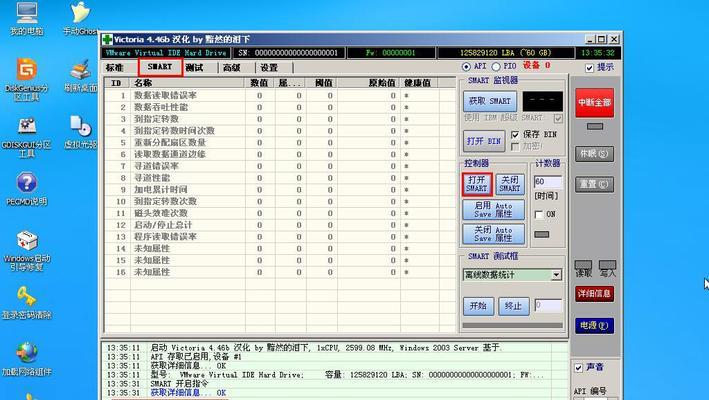Click the Victoria green cross title icon
Viewport: 709px width, 400px height.
coord(108,39)
